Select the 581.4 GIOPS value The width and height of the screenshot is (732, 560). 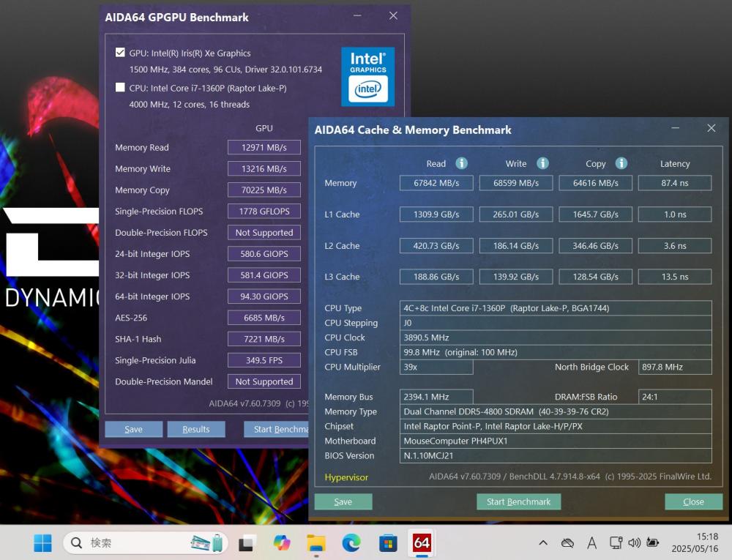pos(264,275)
